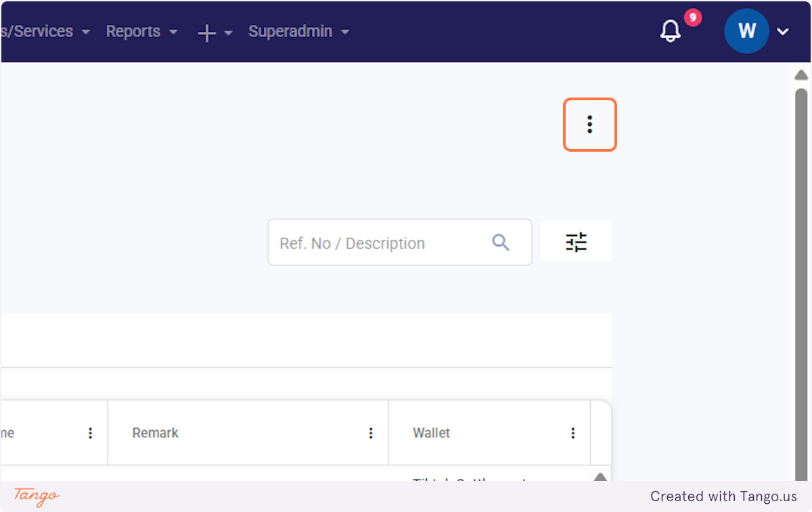Open the Services menu in navbar
Viewport: 812px width, 512px height.
coord(45,31)
